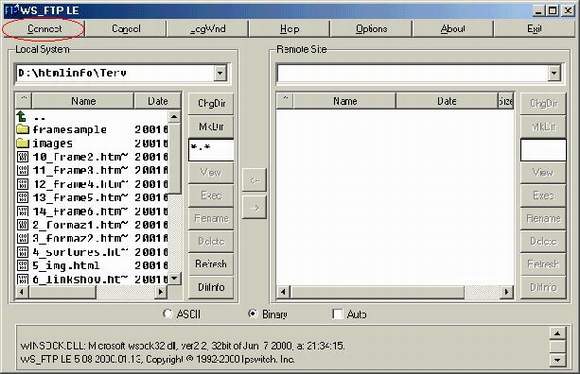Sort local list by Name column

(x=83, y=101)
